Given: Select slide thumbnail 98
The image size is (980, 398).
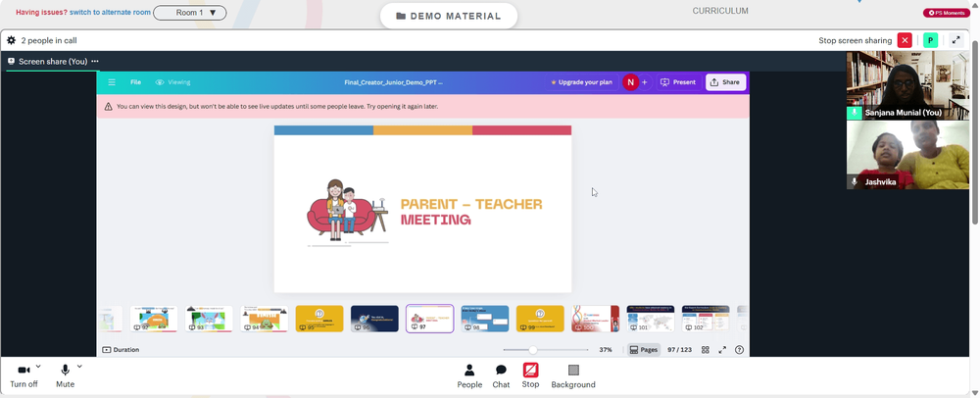Looking at the screenshot, I should pyautogui.click(x=485, y=319).
